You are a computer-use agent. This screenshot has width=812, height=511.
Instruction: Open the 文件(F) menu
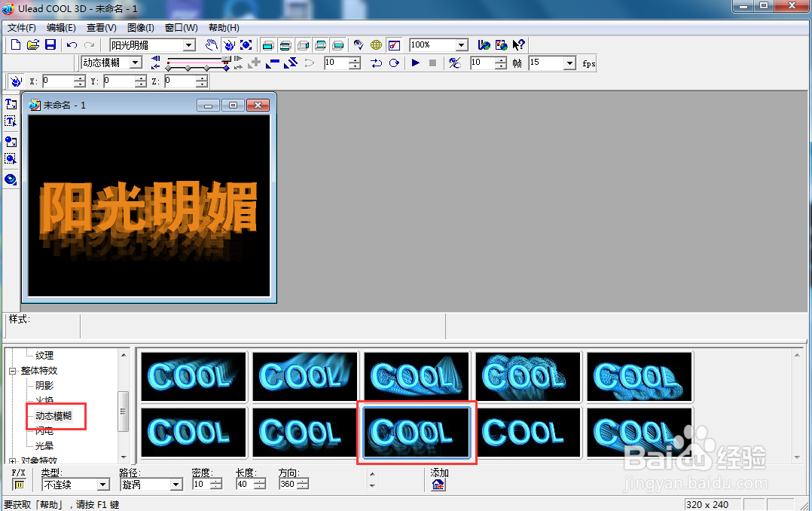click(x=21, y=27)
